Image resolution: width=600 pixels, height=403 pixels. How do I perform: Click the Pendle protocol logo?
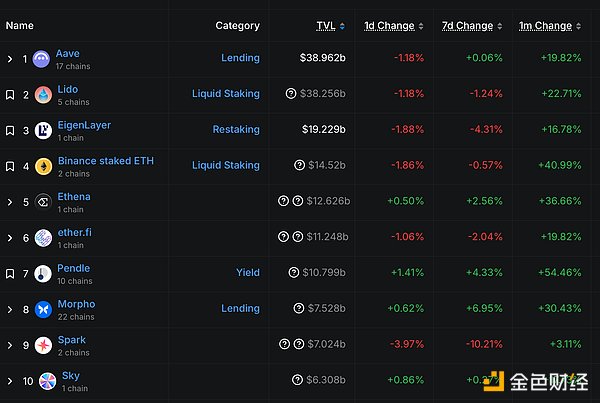pyautogui.click(x=42, y=274)
